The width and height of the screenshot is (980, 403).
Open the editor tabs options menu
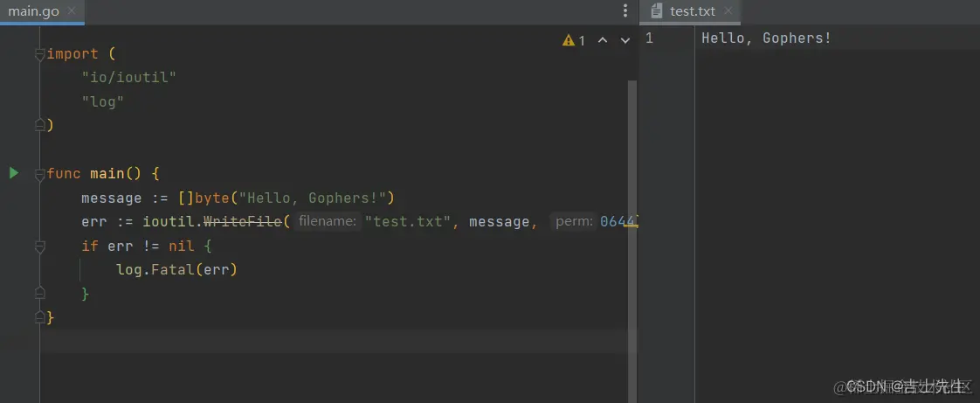pos(625,10)
